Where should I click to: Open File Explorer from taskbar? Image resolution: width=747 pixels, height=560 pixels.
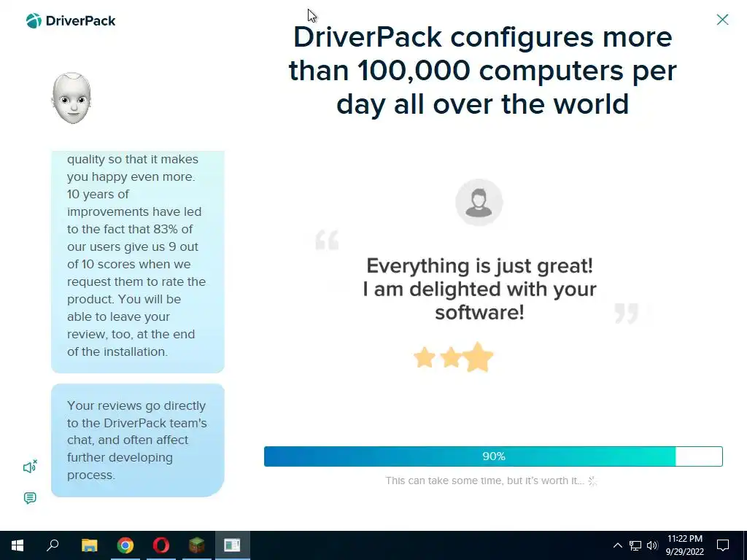[89, 545]
